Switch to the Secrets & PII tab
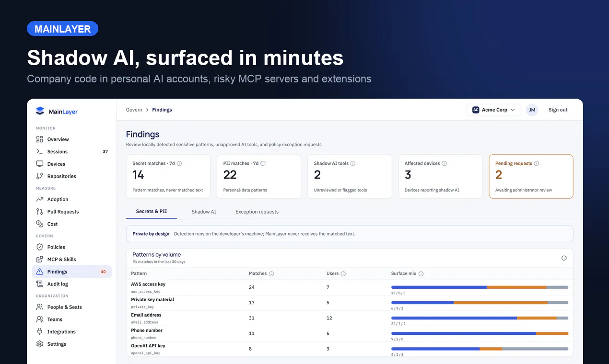 tap(152, 211)
